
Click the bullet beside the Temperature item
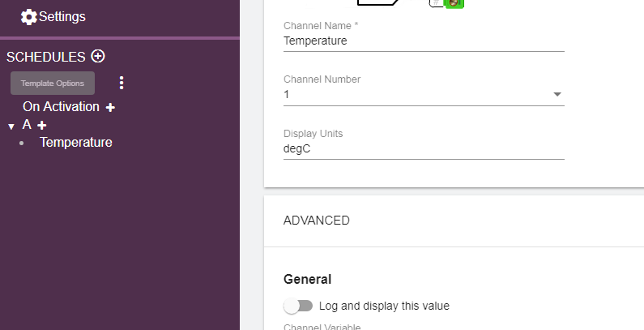[22, 144]
